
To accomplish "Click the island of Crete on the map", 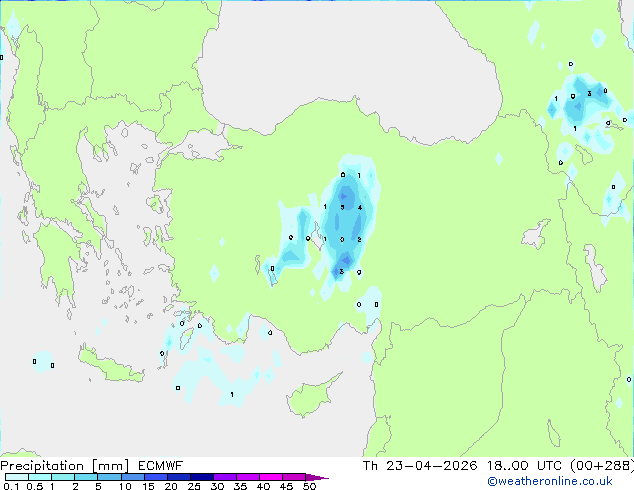I will [x=111, y=366].
